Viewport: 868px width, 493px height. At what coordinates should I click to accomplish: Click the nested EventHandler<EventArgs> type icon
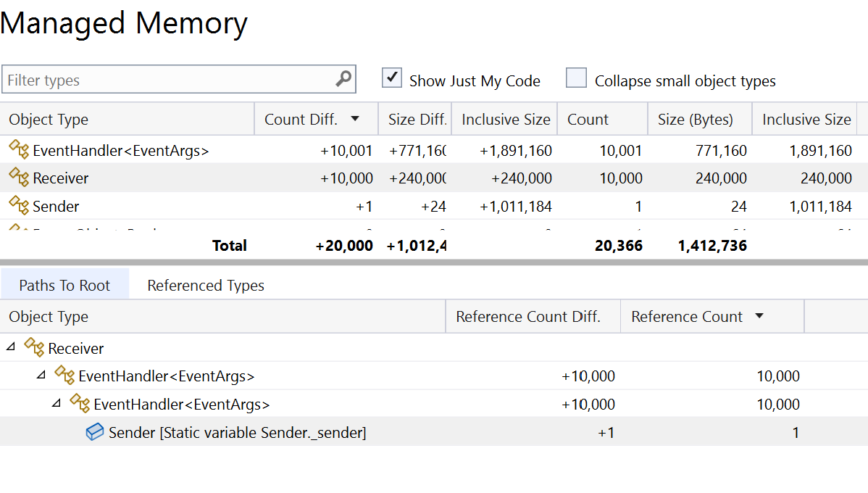[80, 404]
